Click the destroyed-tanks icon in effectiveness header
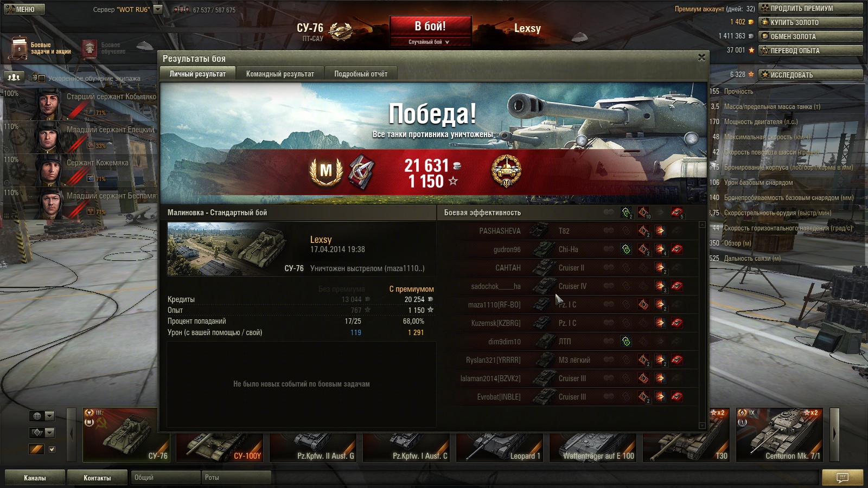Viewport: 868px width, 488px height. pos(676,213)
